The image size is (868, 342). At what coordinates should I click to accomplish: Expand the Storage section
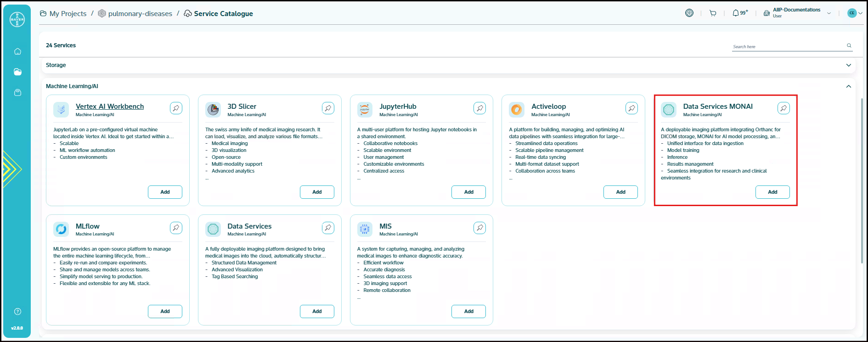pos(848,65)
